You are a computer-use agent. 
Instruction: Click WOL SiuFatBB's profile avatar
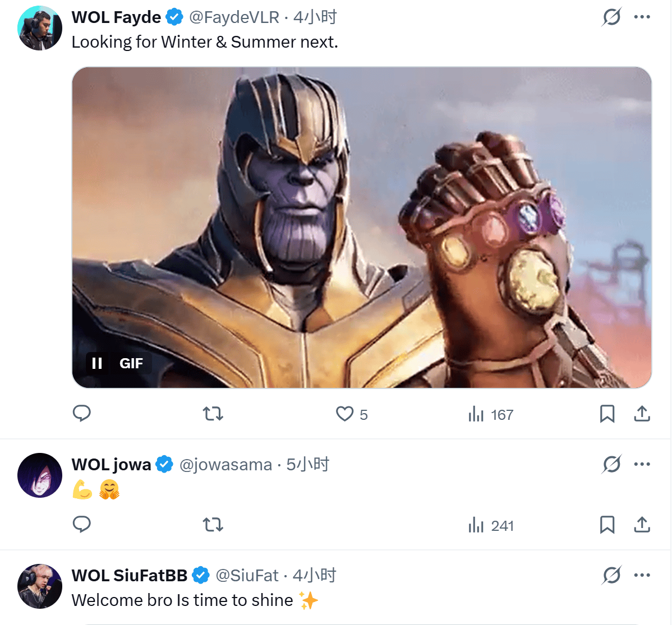pos(40,586)
